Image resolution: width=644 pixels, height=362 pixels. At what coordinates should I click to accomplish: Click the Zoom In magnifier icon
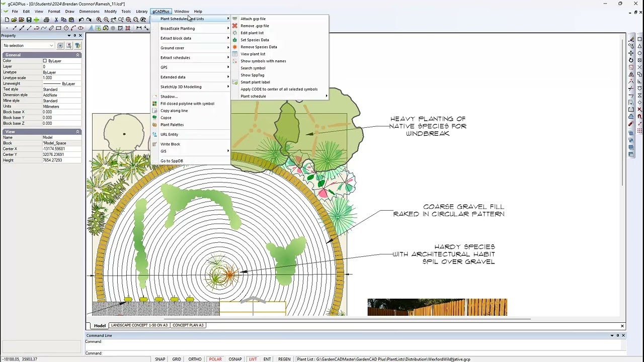click(x=99, y=20)
